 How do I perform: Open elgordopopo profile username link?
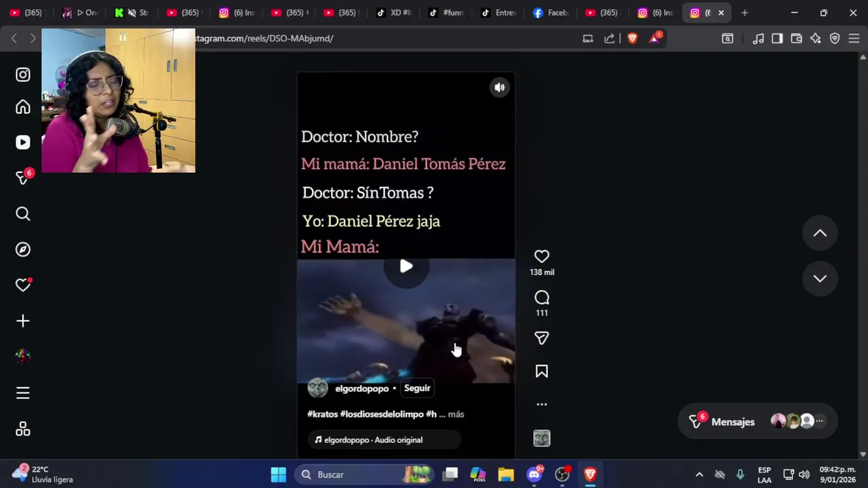361,388
